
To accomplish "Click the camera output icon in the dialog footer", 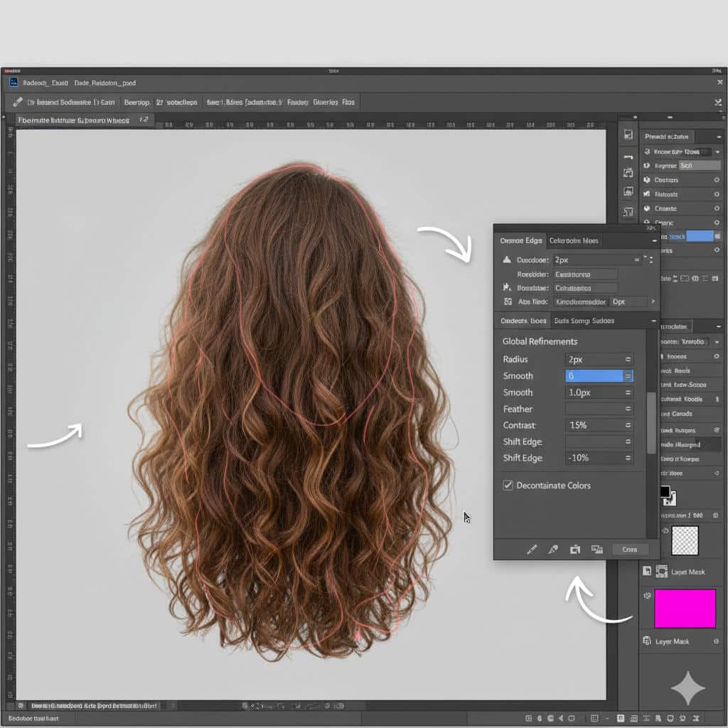I will [x=576, y=549].
